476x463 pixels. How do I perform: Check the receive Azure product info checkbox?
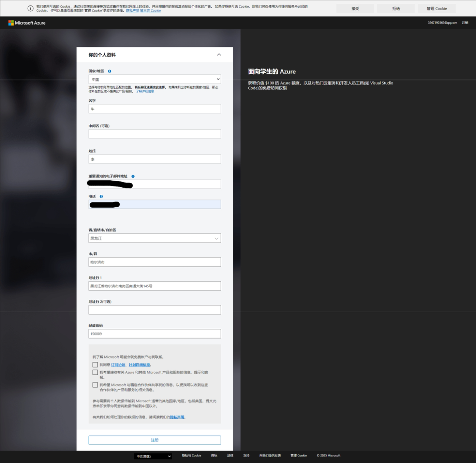tap(95, 372)
